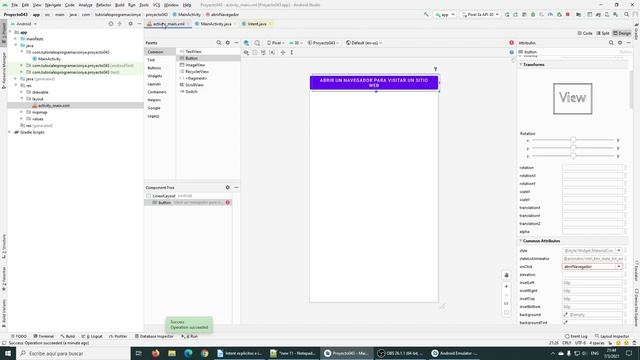Click orientation icon next to design surface
The height and width of the screenshot is (360, 640).
pos(257,42)
